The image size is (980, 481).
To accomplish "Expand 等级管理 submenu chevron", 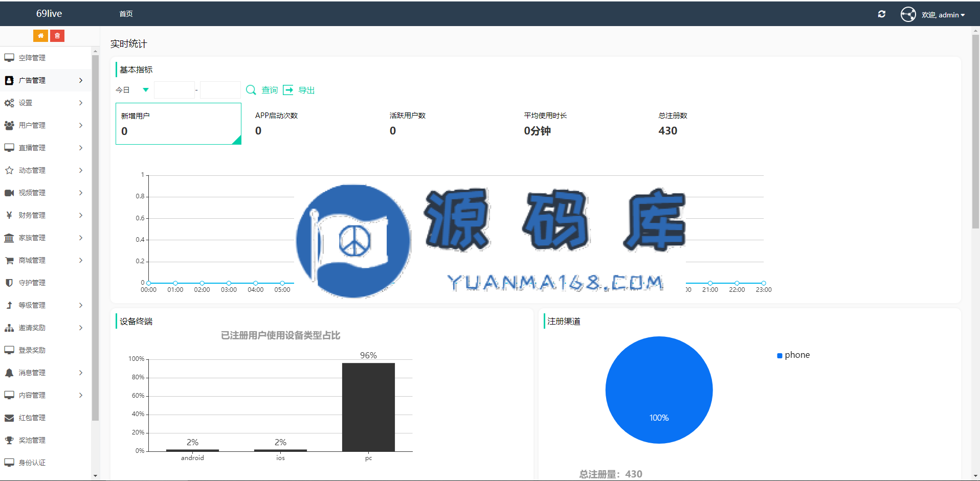I will (81, 305).
